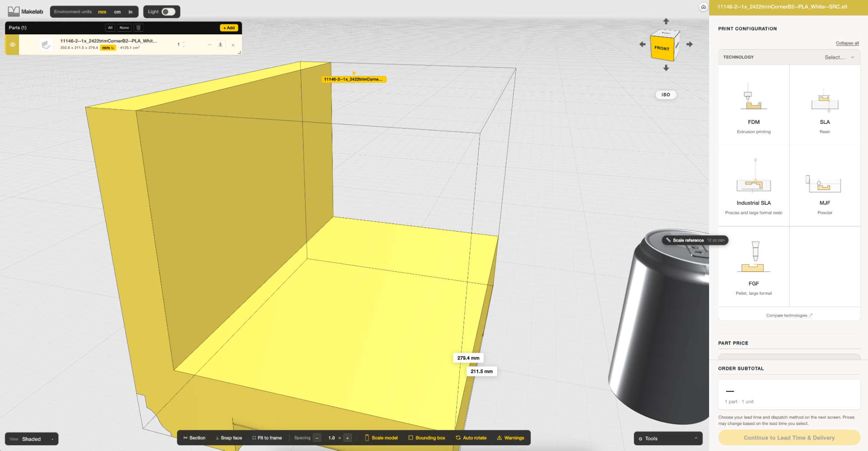
Task: Rotate view with the up arrow above cube
Action: (x=666, y=21)
